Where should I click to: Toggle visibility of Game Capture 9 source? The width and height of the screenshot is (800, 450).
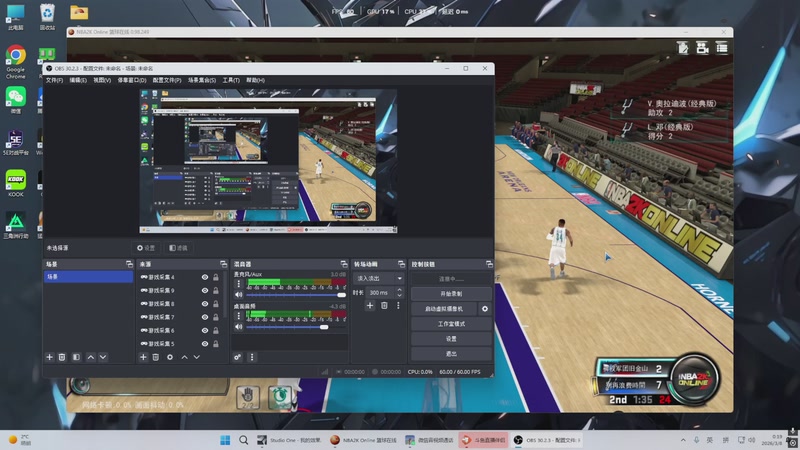pyautogui.click(x=205, y=290)
